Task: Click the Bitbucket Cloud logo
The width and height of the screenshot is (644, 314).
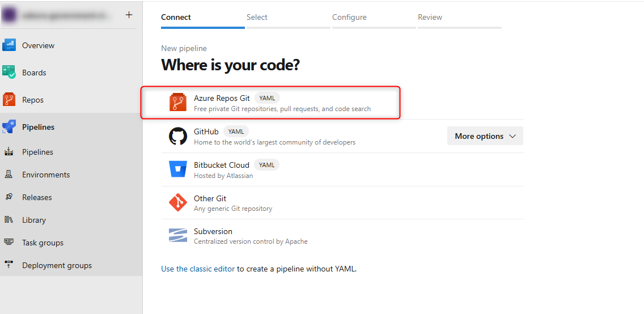Action: pos(178,169)
